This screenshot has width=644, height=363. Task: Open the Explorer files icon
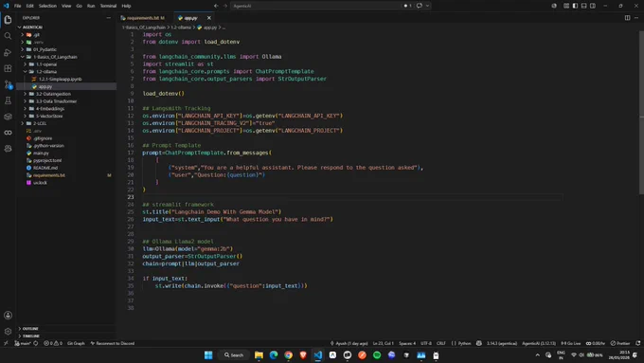tap(8, 20)
